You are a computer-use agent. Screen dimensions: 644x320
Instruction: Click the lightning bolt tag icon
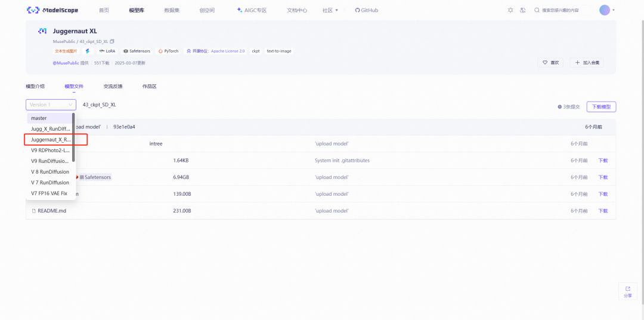pos(87,51)
